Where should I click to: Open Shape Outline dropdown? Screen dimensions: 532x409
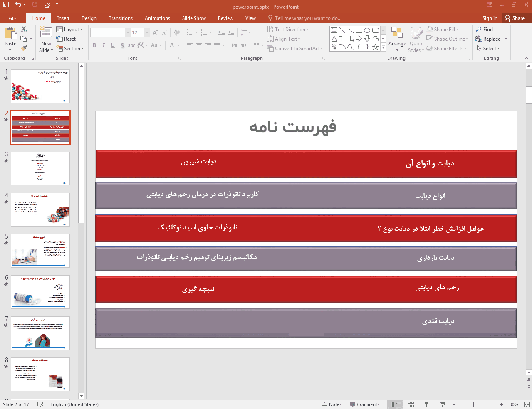click(x=447, y=39)
